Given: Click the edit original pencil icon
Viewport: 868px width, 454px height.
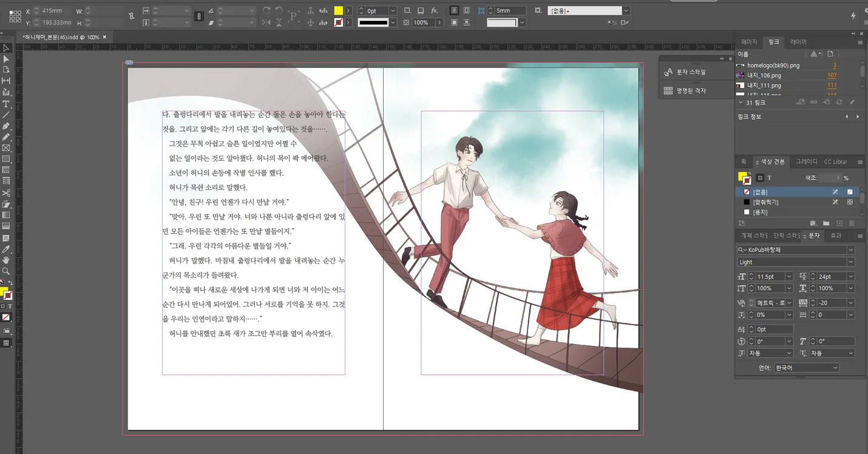Looking at the screenshot, I should [x=852, y=102].
